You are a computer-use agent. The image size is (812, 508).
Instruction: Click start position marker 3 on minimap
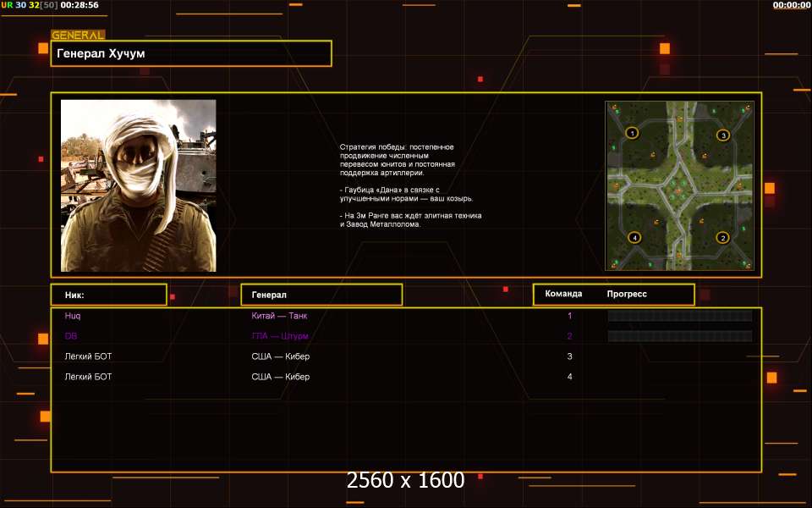coord(723,135)
